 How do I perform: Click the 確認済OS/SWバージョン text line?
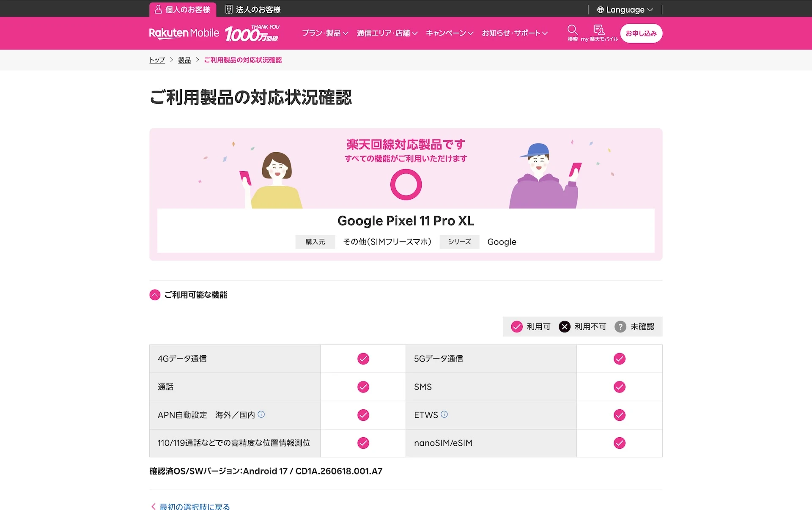point(266,471)
